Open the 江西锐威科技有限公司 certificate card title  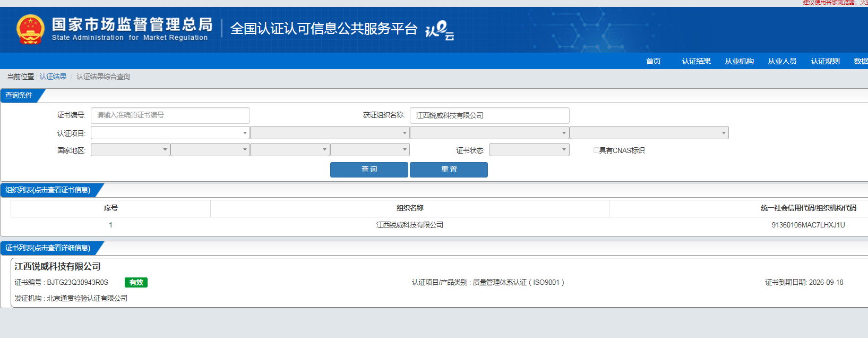pyautogui.click(x=58, y=266)
